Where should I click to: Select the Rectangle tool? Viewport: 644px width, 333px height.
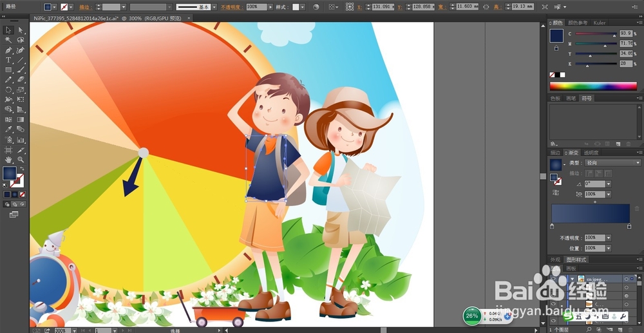pyautogui.click(x=8, y=70)
